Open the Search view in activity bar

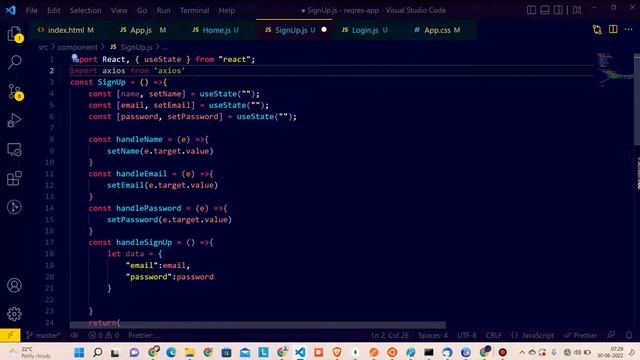15,62
